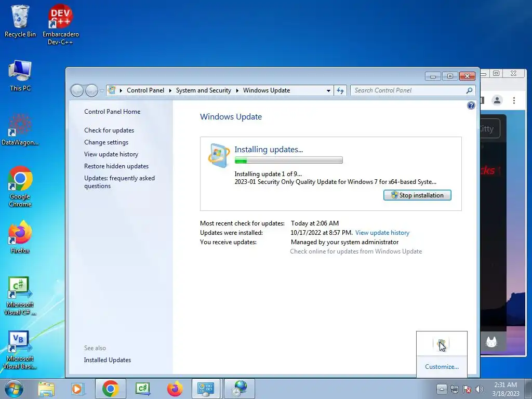This screenshot has width=532, height=399.
Task: Open Windows Media Player taskbar icon
Action: [x=77, y=389]
